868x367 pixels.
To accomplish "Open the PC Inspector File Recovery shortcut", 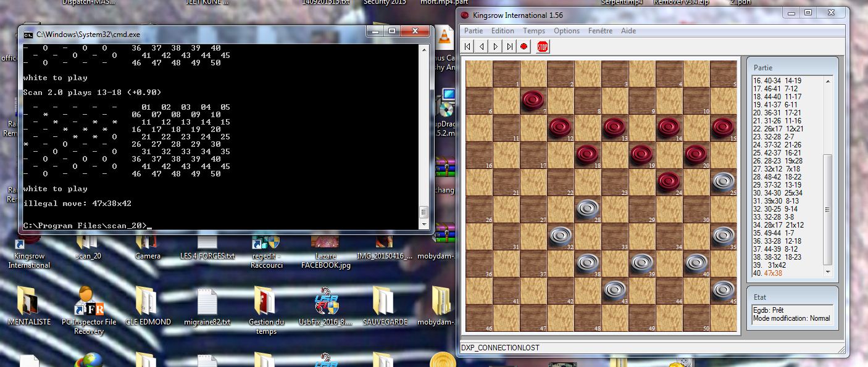I will tap(88, 308).
